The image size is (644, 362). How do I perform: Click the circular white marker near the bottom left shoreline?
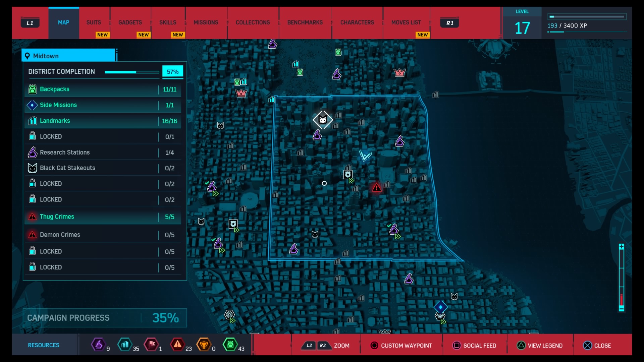click(x=229, y=315)
